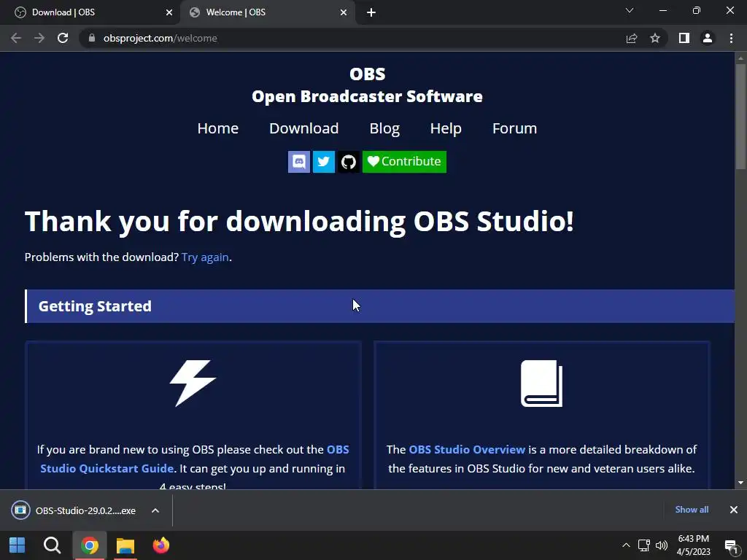Screen dimensions: 747x560
Task: Toggle the browser side panel
Action: [684, 38]
